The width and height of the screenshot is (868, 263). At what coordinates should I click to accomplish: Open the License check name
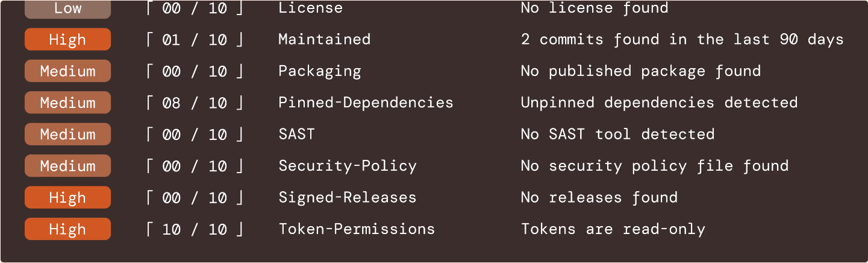click(x=310, y=8)
